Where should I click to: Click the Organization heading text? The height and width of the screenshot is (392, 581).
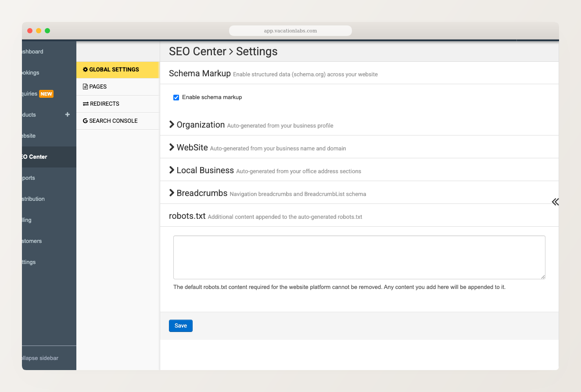(201, 125)
